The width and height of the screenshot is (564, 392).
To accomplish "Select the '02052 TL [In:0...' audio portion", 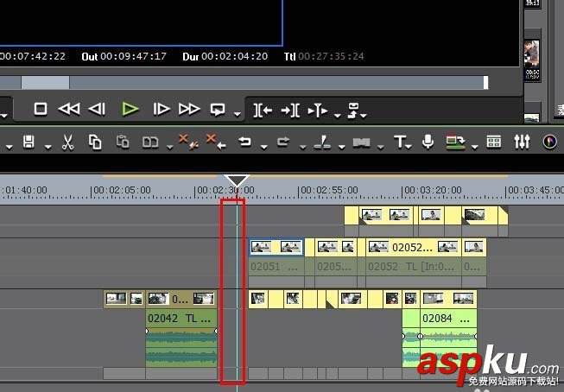I will click(414, 267).
